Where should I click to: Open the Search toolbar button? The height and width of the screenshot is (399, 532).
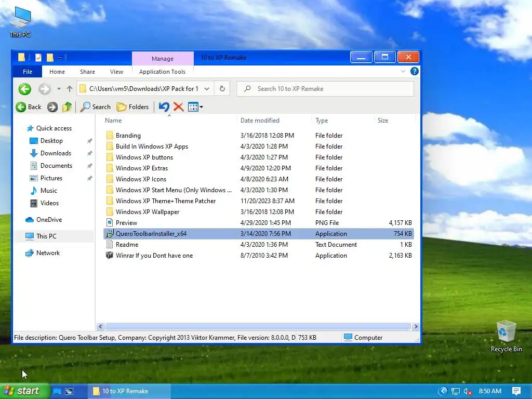tap(96, 107)
